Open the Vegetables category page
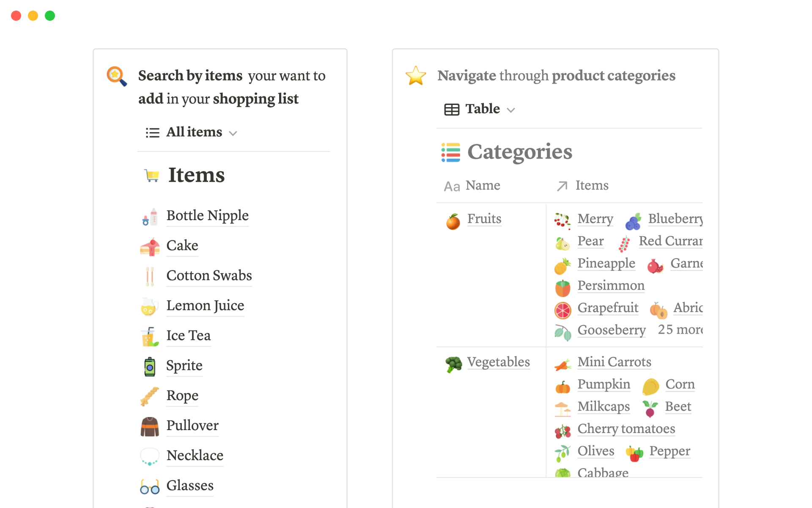The height and width of the screenshot is (508, 812). pos(498,362)
